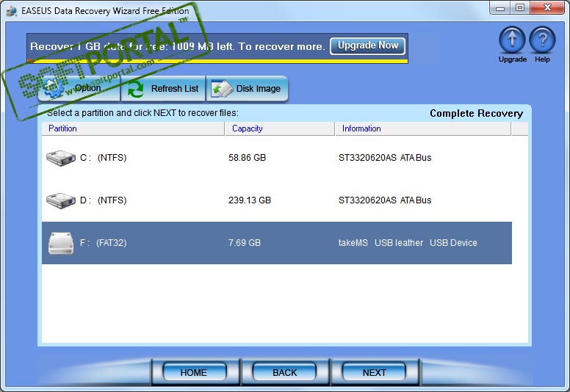This screenshot has height=392, width=570.
Task: Select partition F: (FAT32) row
Action: tap(277, 243)
